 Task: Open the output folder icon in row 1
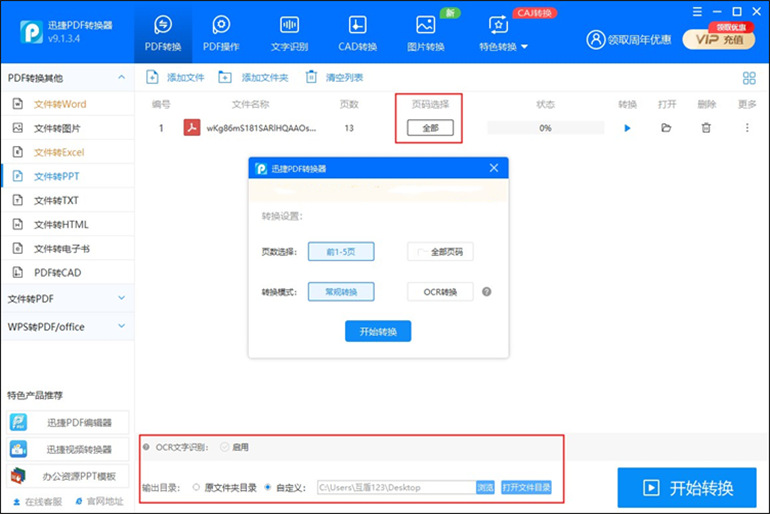tap(666, 128)
